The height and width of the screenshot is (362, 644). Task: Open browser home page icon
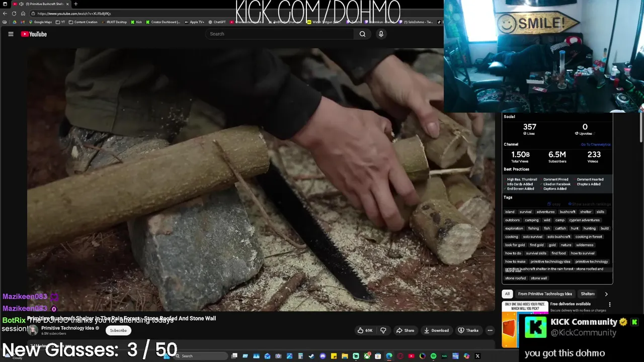pyautogui.click(x=23, y=14)
